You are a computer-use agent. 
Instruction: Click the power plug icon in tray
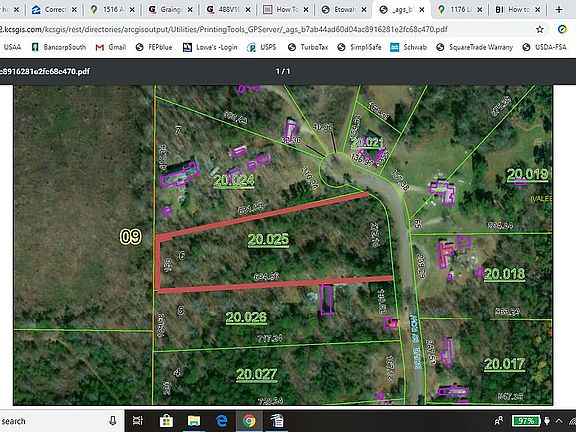[x=547, y=421]
